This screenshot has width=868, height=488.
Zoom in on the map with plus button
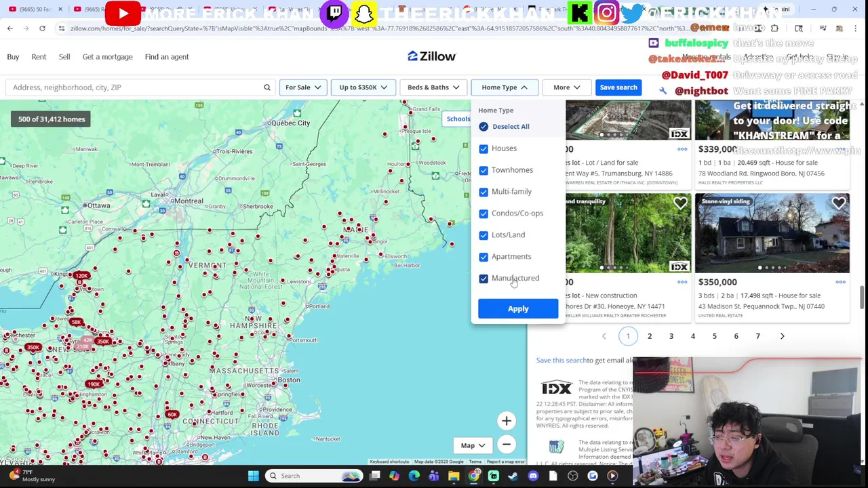507,421
